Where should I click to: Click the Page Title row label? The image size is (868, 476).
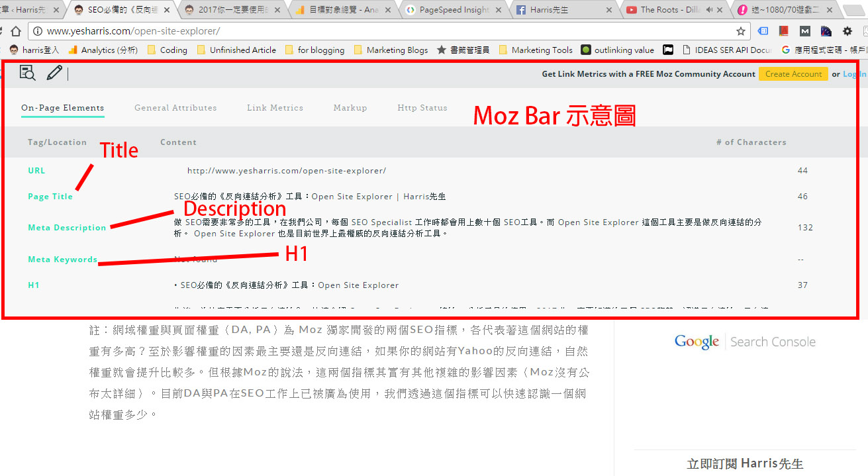[x=50, y=197]
